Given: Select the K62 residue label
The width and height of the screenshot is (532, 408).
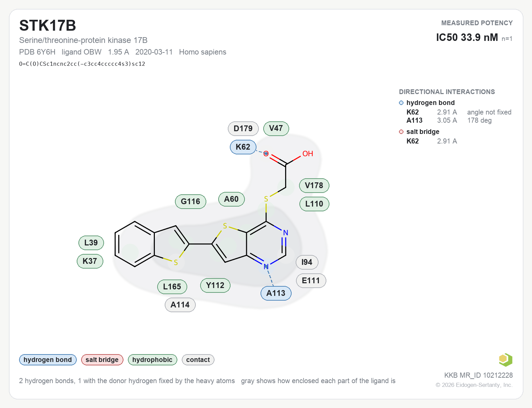Looking at the screenshot, I should 243,147.
